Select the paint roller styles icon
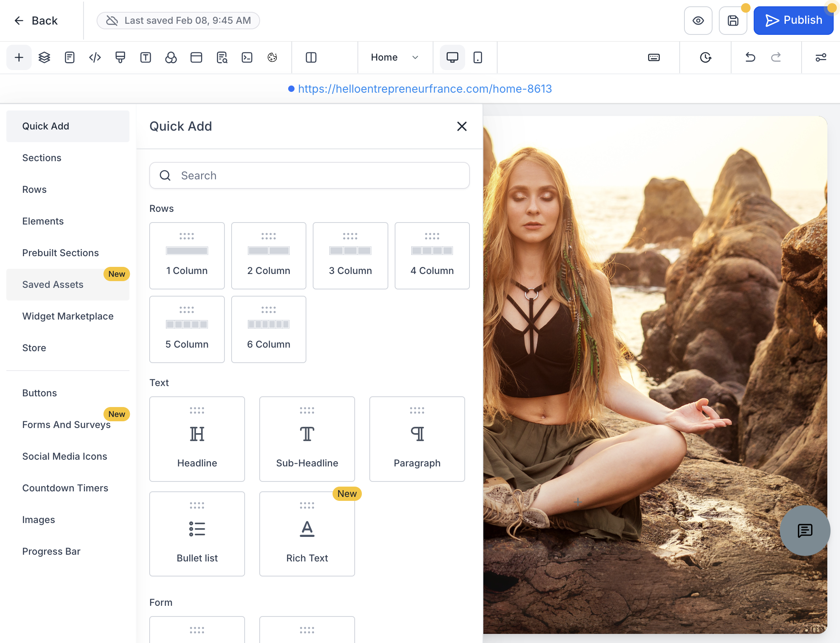Image resolution: width=840 pixels, height=643 pixels. click(120, 57)
